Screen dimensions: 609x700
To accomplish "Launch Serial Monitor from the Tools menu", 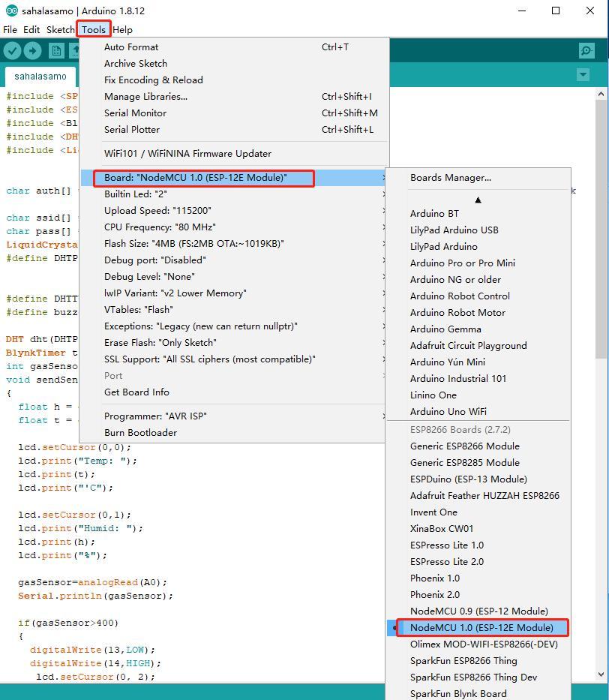I will [x=234, y=113].
